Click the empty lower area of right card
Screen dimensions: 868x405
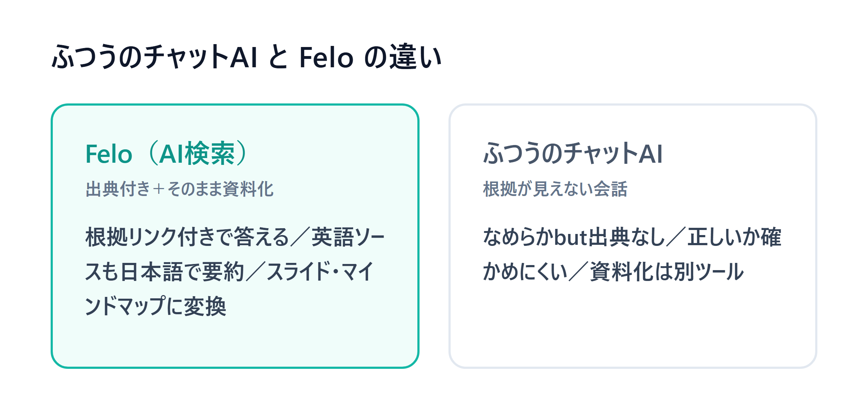coord(633,325)
